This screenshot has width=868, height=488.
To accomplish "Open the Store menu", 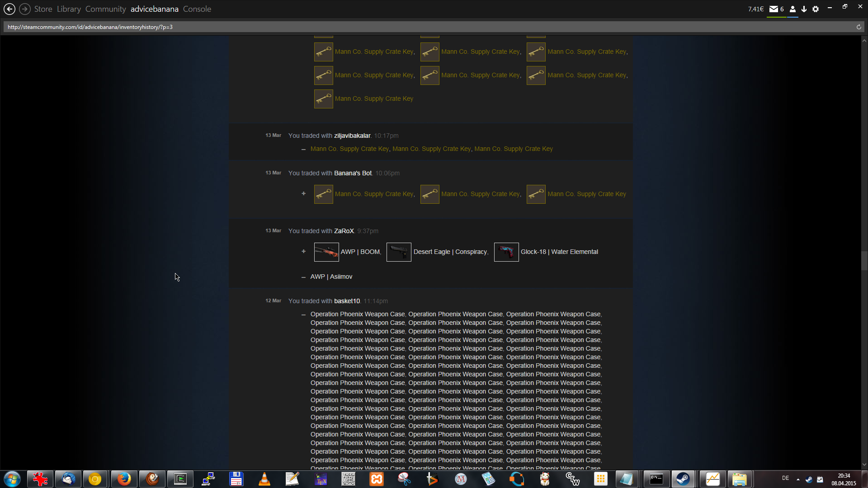I will coord(43,9).
